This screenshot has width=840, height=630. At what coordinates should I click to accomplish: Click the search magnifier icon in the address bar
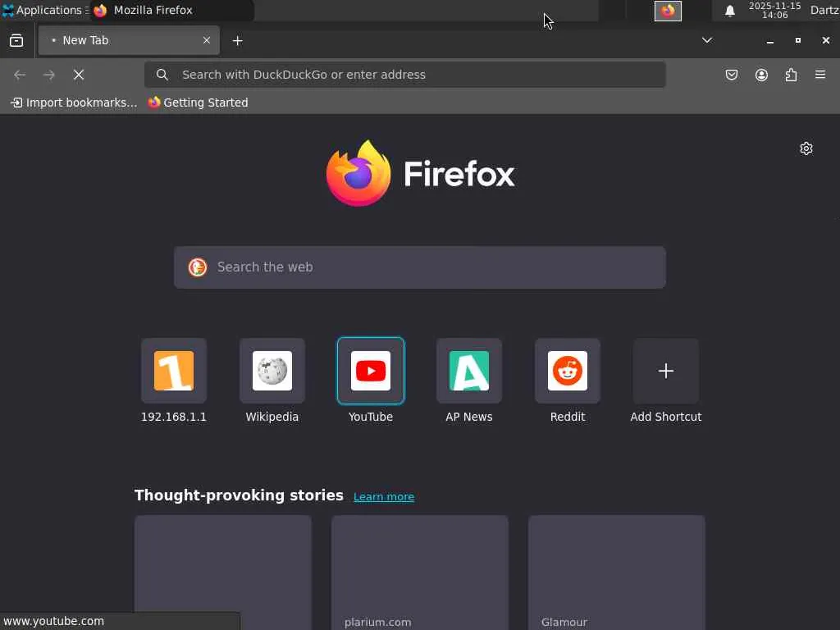click(x=162, y=75)
